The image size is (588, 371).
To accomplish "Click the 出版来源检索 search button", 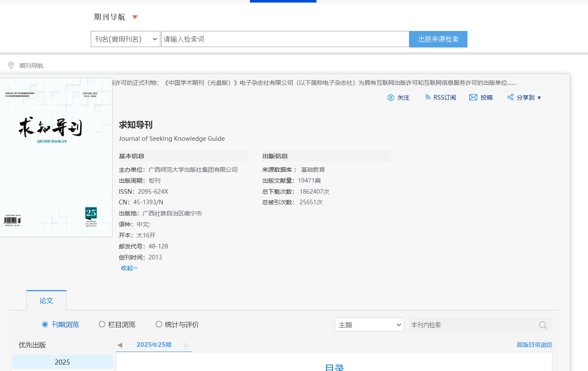I will [x=438, y=39].
